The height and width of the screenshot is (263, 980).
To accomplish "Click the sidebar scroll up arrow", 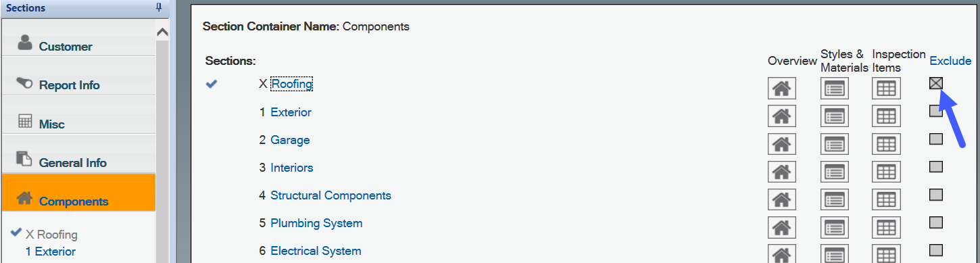I will click(162, 32).
